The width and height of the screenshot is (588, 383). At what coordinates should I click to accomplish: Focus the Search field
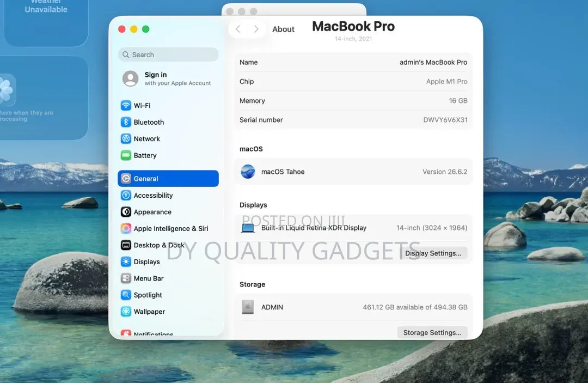click(x=168, y=55)
